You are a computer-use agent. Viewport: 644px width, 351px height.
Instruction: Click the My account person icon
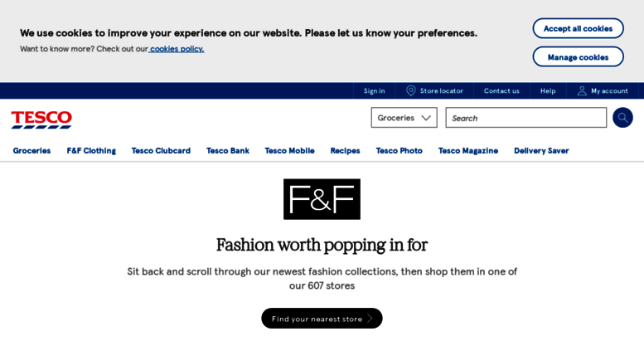[x=582, y=90]
